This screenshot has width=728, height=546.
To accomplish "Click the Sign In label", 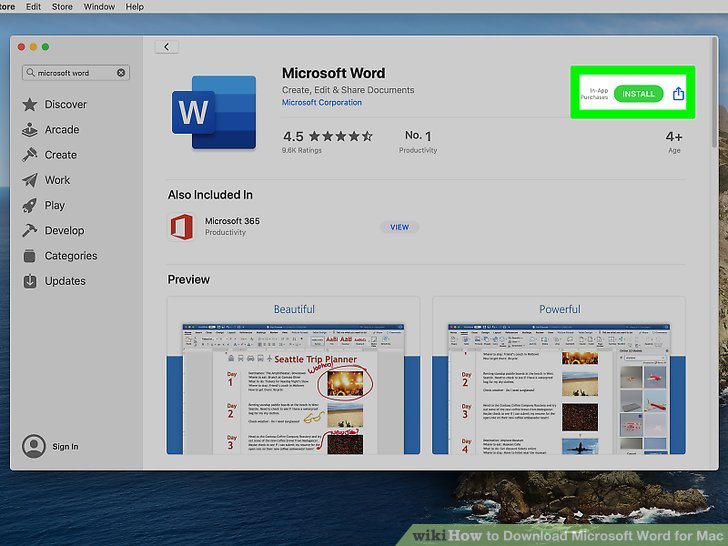I will (65, 447).
